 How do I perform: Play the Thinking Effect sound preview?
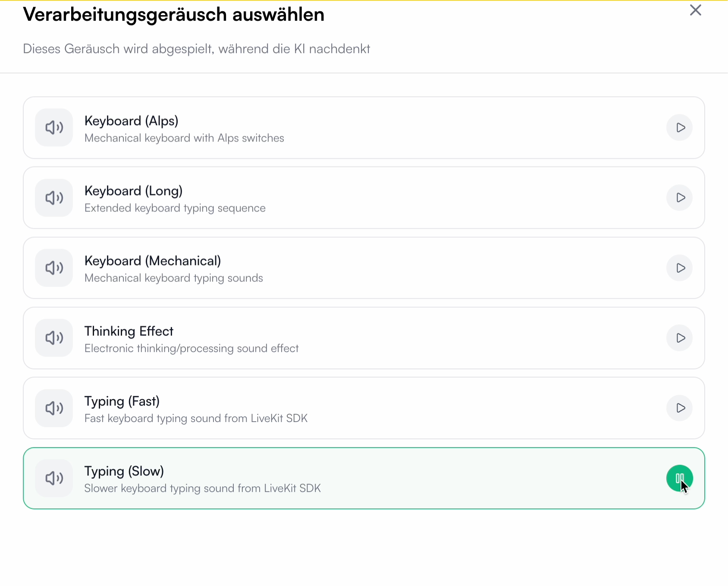click(680, 338)
